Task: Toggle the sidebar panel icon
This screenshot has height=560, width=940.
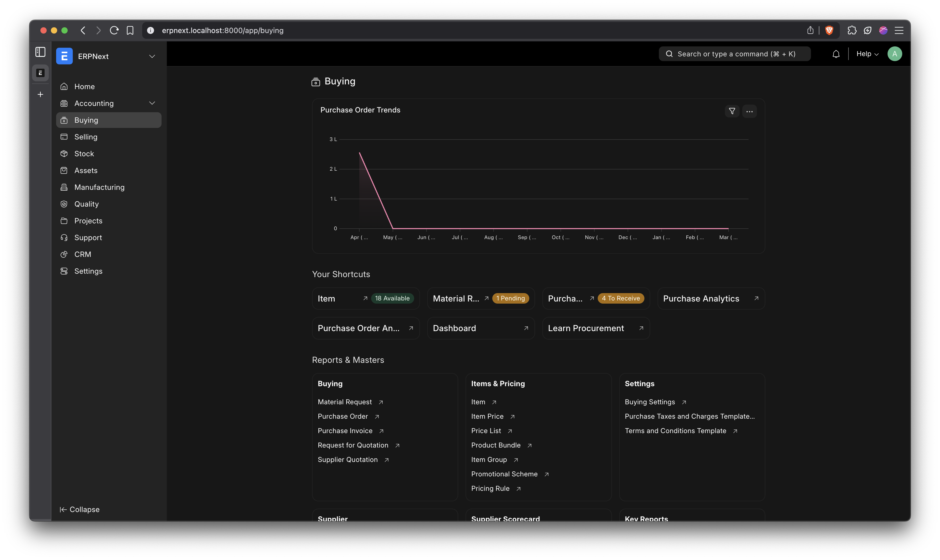Action: pos(40,52)
